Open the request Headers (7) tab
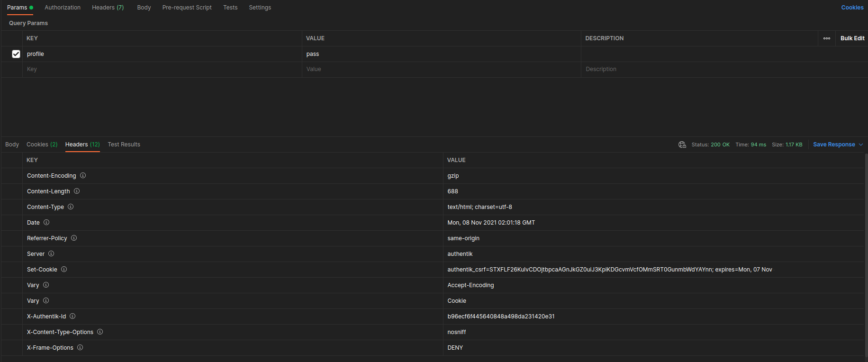Screen dimensions: 868x362 (x=108, y=8)
